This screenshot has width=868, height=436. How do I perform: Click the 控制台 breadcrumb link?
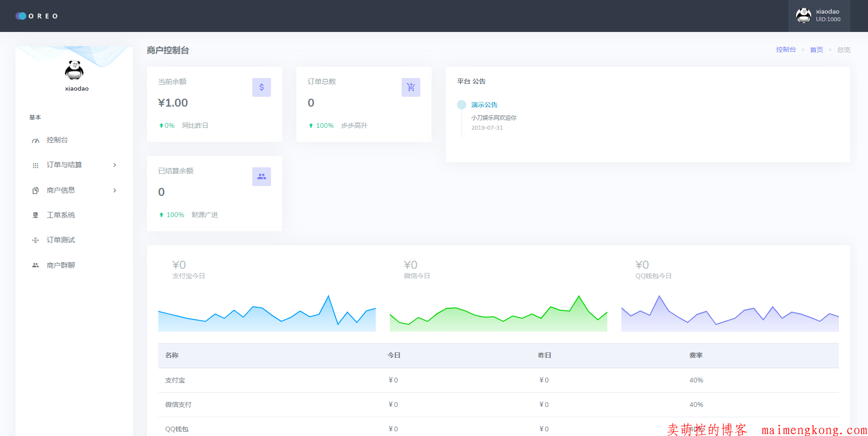coord(786,50)
